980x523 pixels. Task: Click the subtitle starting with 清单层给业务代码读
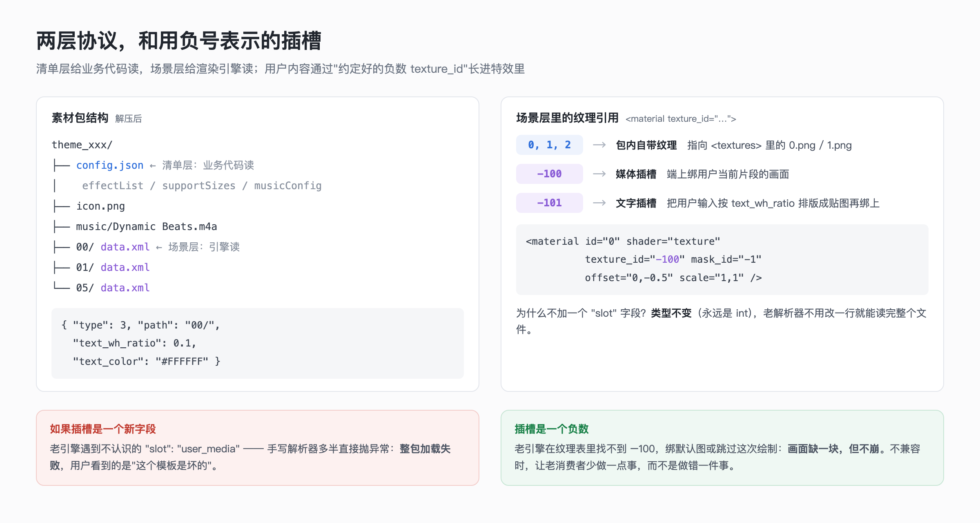pyautogui.click(x=281, y=69)
